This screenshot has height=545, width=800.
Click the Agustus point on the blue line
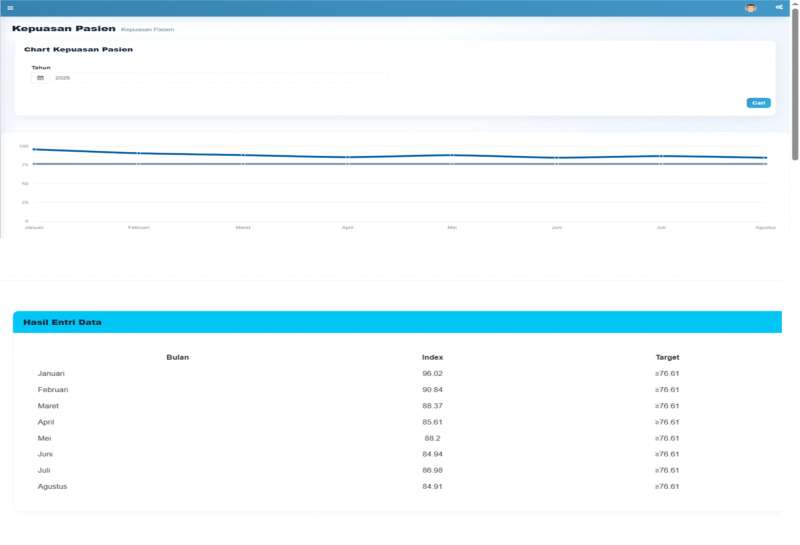(x=765, y=158)
